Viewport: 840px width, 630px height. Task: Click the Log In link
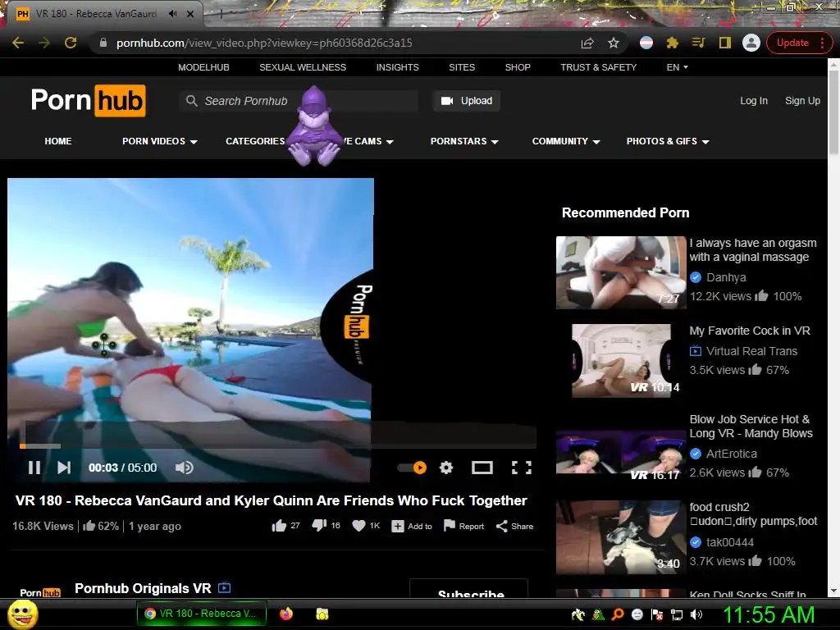point(754,101)
